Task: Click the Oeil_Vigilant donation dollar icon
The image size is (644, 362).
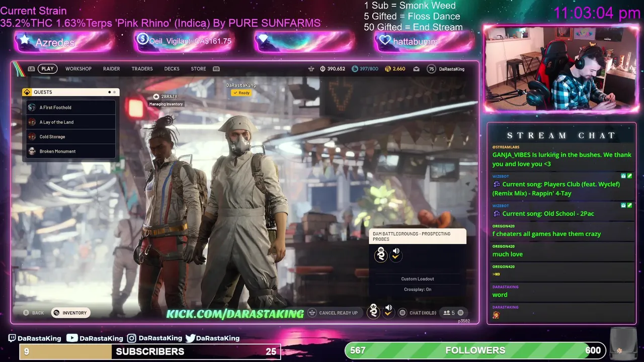Action: point(142,39)
